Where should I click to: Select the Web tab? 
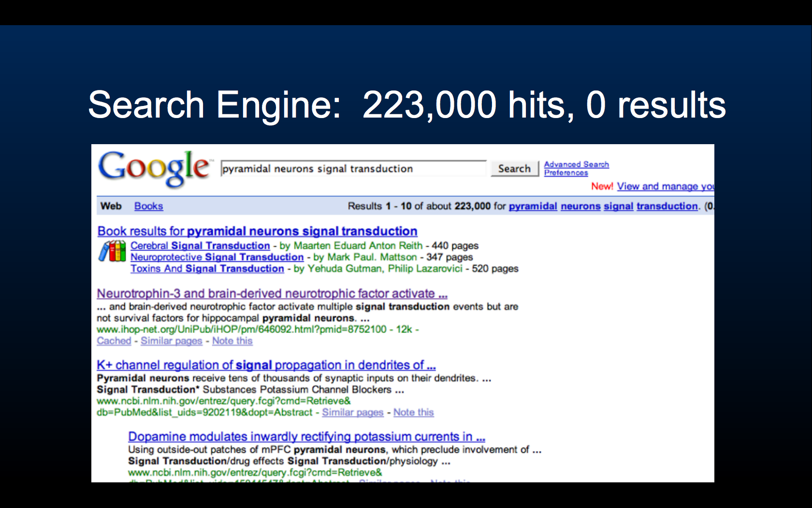pos(111,206)
